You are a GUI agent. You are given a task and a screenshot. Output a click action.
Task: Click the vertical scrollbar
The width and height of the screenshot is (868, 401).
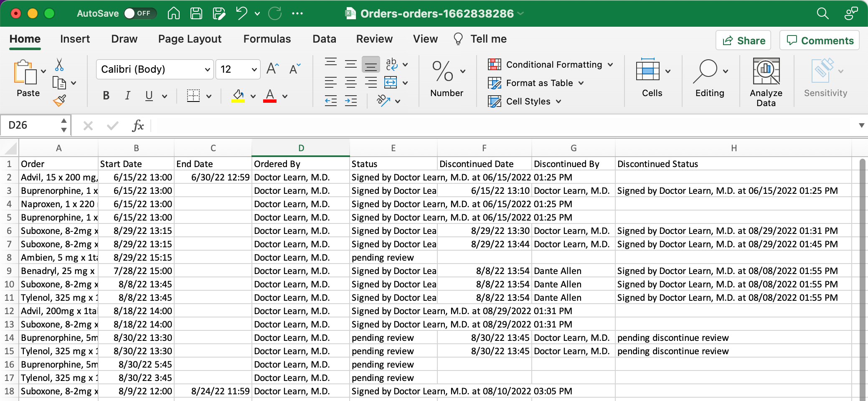(863, 279)
